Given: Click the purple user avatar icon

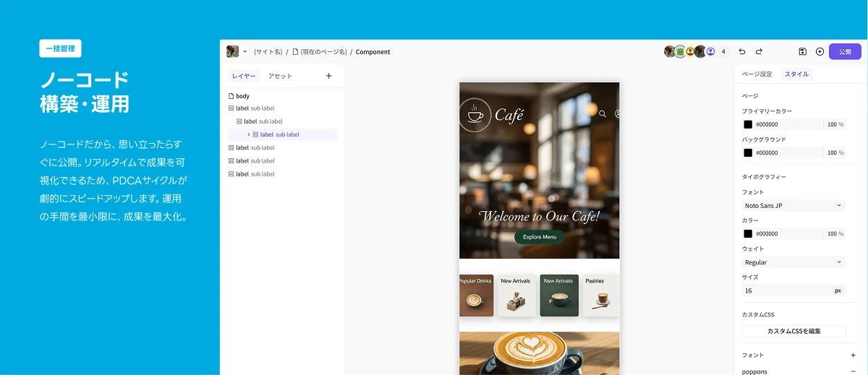Looking at the screenshot, I should click(710, 52).
